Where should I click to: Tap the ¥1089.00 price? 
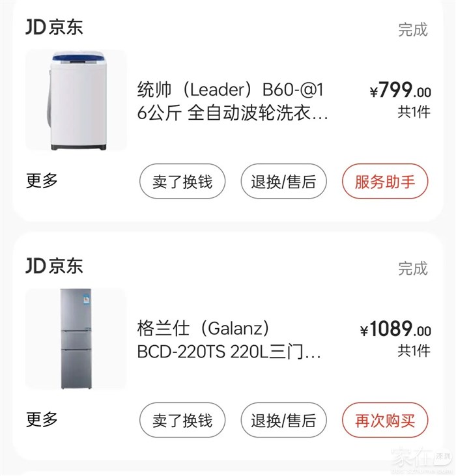[x=395, y=330]
